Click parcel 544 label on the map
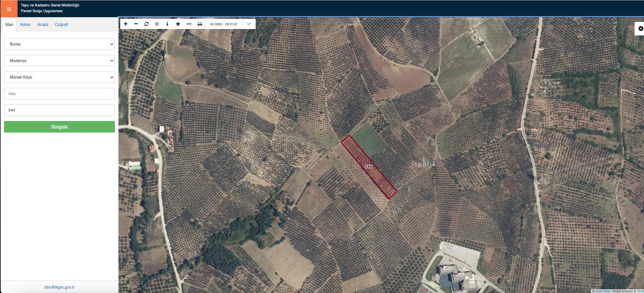644x293 pixels. coord(368,167)
